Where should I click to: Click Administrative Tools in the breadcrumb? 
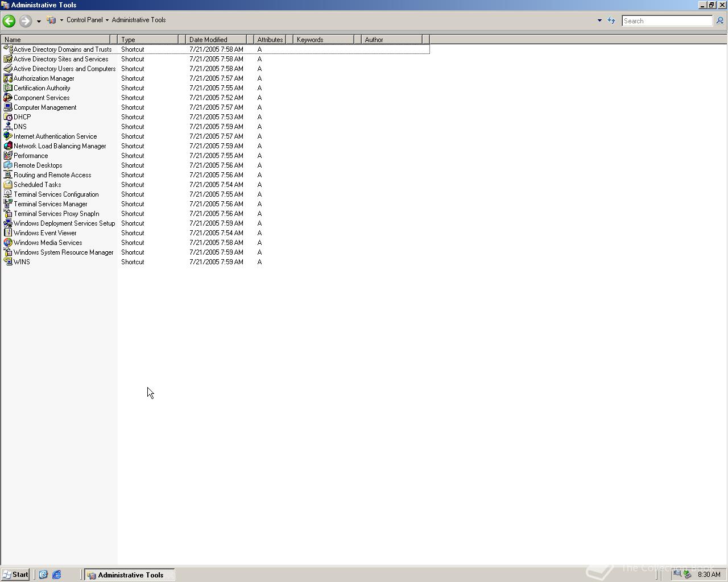(x=139, y=20)
